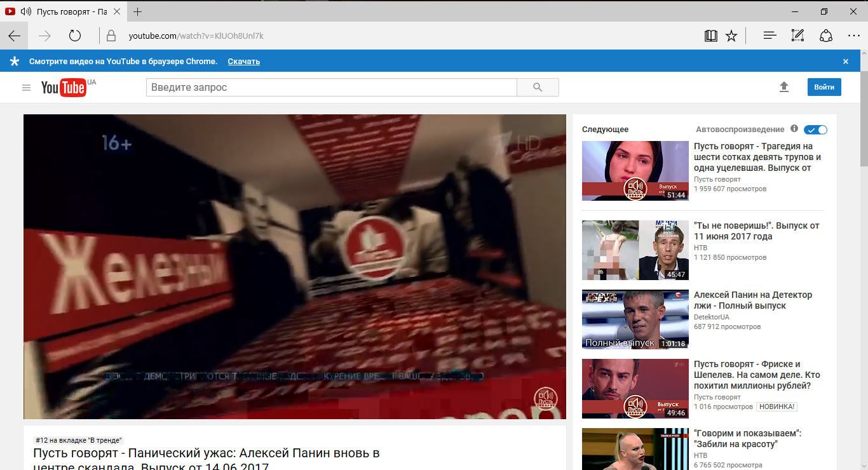Screen dimensions: 868x470
Task: Open Make a Web Note tool
Action: pyautogui.click(x=797, y=36)
